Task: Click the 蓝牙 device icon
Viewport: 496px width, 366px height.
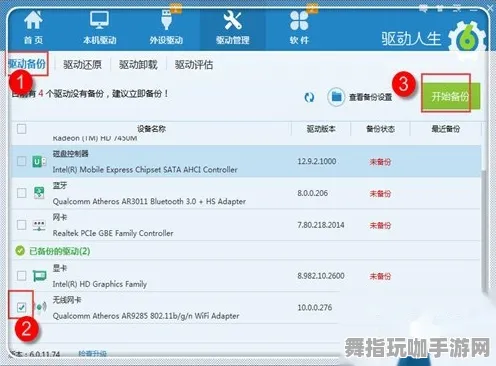Action: click(x=39, y=193)
